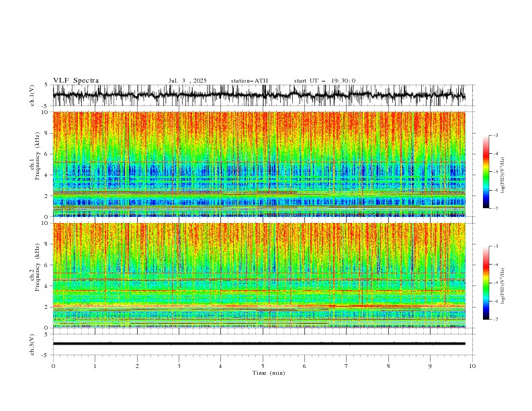Click time axis tick label '10'
The image size is (532, 411).
pos(472,366)
